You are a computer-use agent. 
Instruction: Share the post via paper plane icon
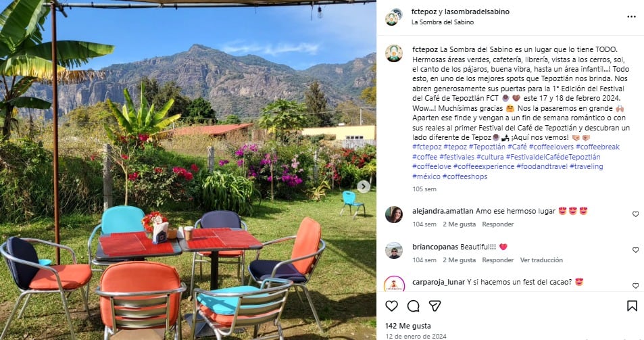point(435,306)
